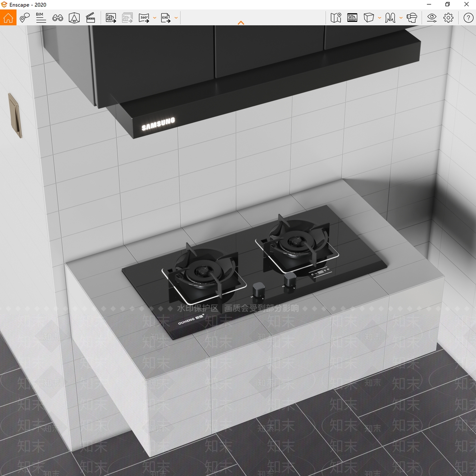476x476 pixels.
Task: Expand projection mode dropdown arrow
Action: pyautogui.click(x=379, y=18)
